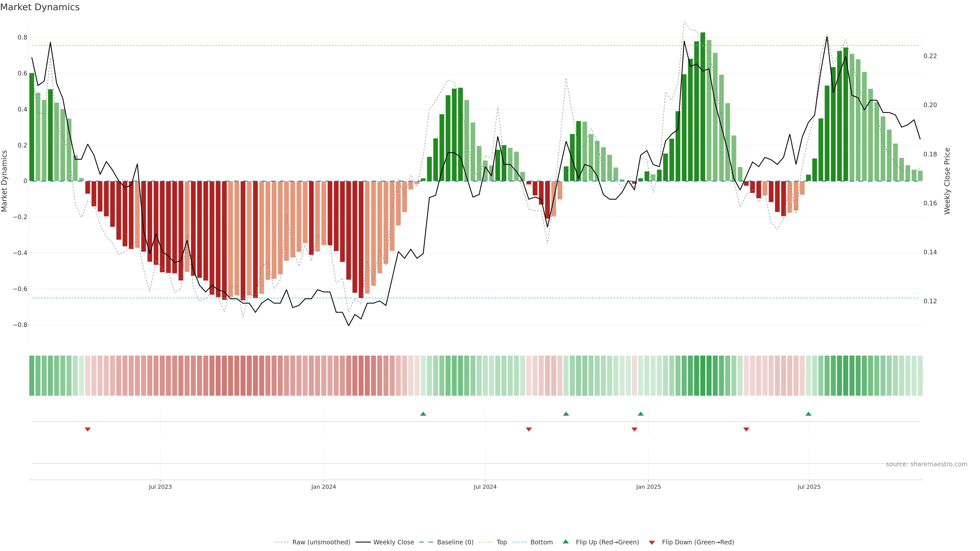
Task: Click the first heatmap strip cell on the left
Action: [32, 375]
